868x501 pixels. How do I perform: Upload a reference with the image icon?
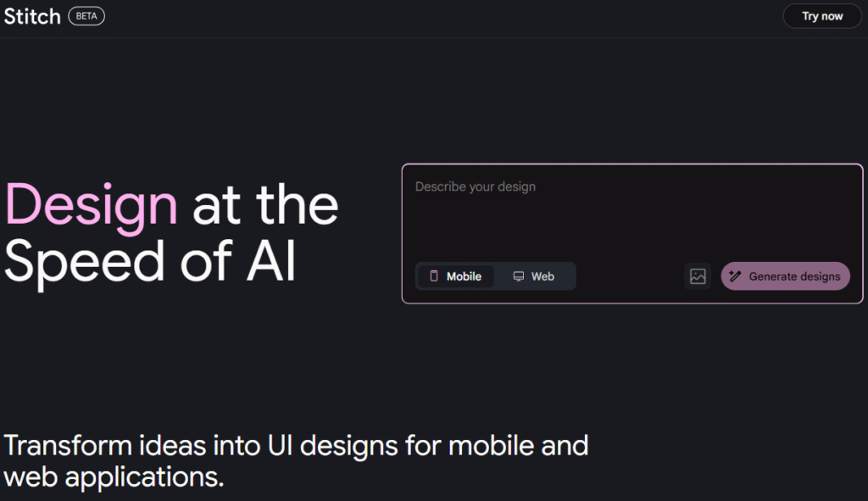pos(698,276)
